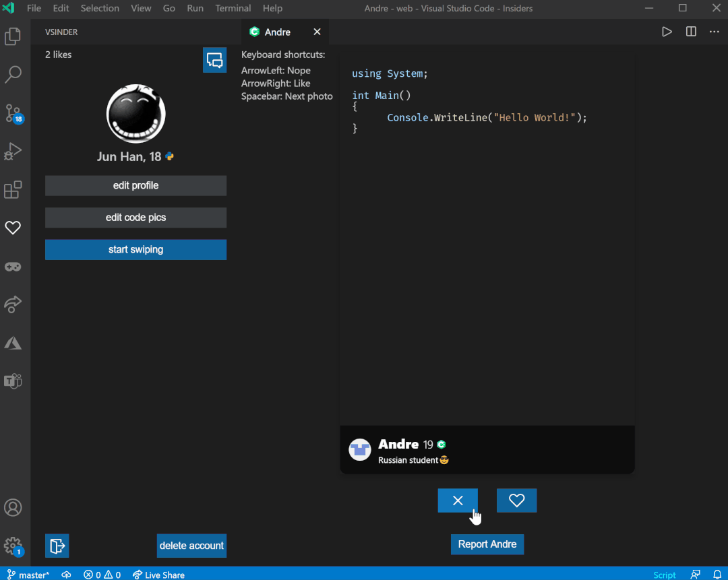Click the VSINDER panel title
The image size is (728, 580).
click(x=61, y=32)
